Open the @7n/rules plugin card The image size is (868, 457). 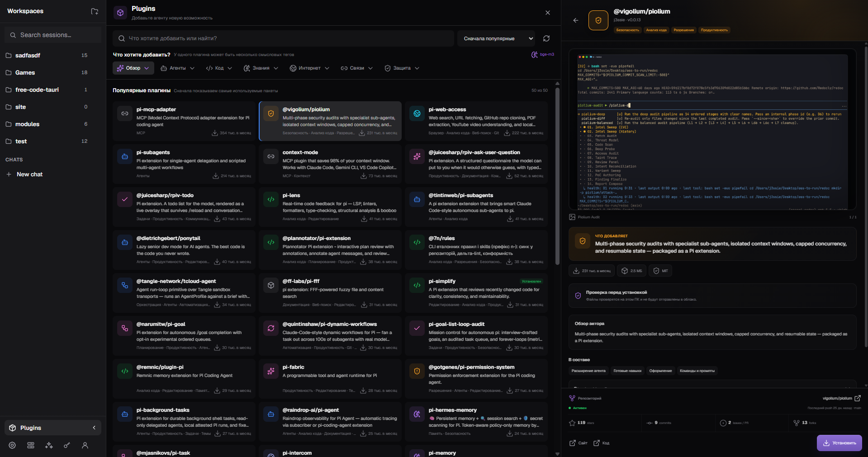click(x=476, y=250)
